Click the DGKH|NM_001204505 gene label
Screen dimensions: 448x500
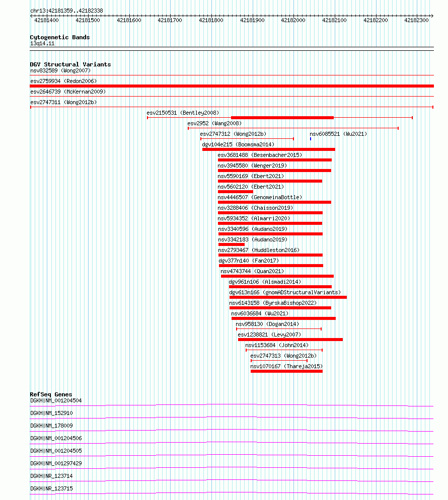point(56,451)
